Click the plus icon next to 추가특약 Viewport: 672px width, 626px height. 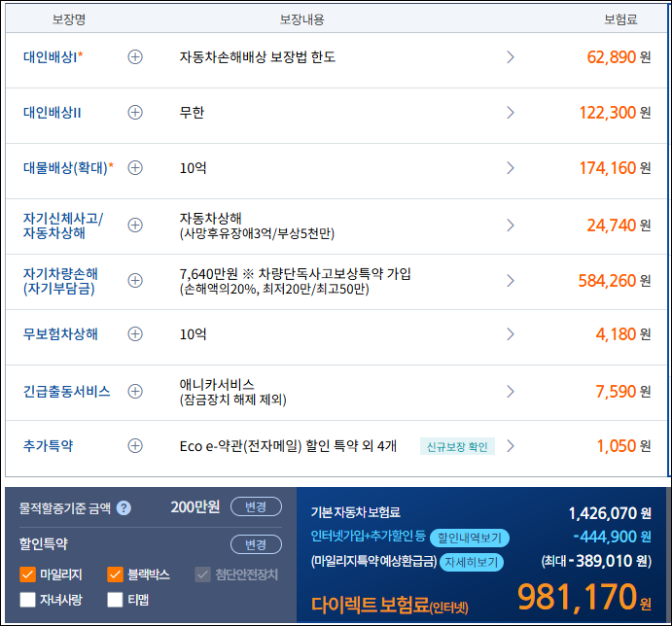(x=135, y=446)
